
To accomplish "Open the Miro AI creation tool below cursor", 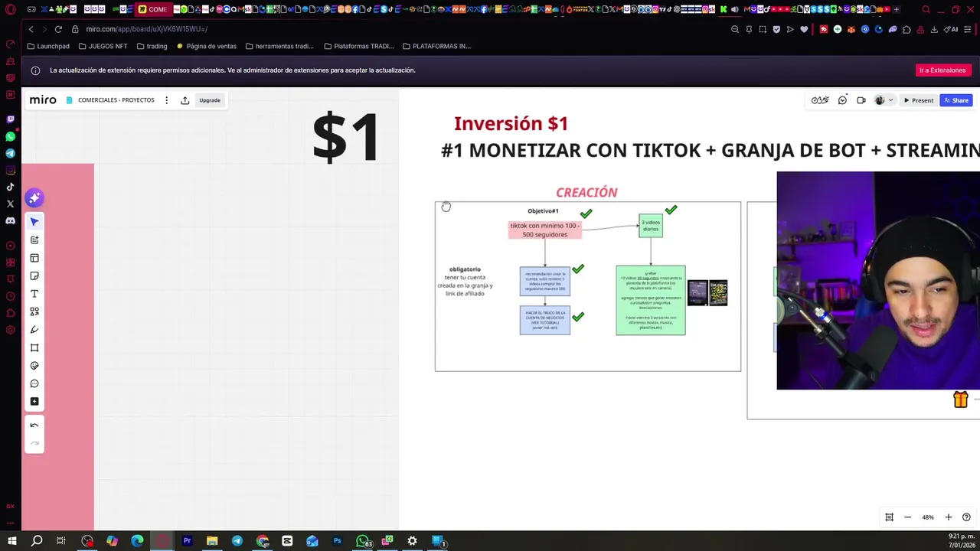I will click(x=34, y=240).
